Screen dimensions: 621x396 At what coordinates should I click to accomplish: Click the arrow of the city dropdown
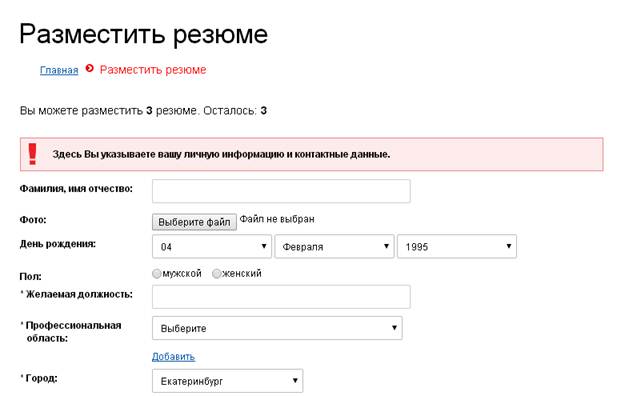tap(295, 381)
